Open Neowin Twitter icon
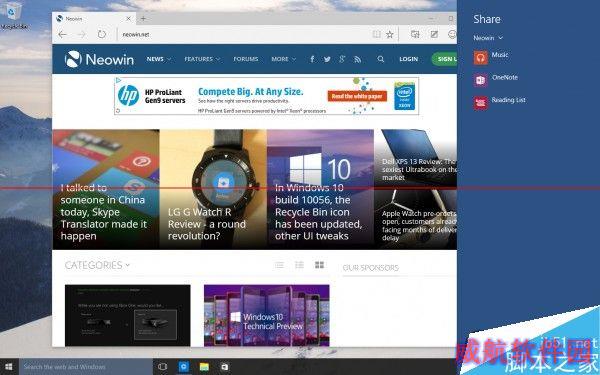 tap(327, 59)
